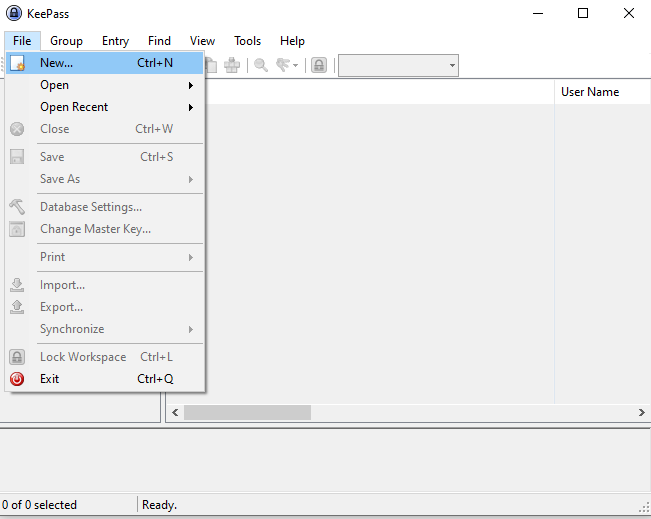The height and width of the screenshot is (519, 651).
Task: Click Export... menu entry
Action: [61, 307]
